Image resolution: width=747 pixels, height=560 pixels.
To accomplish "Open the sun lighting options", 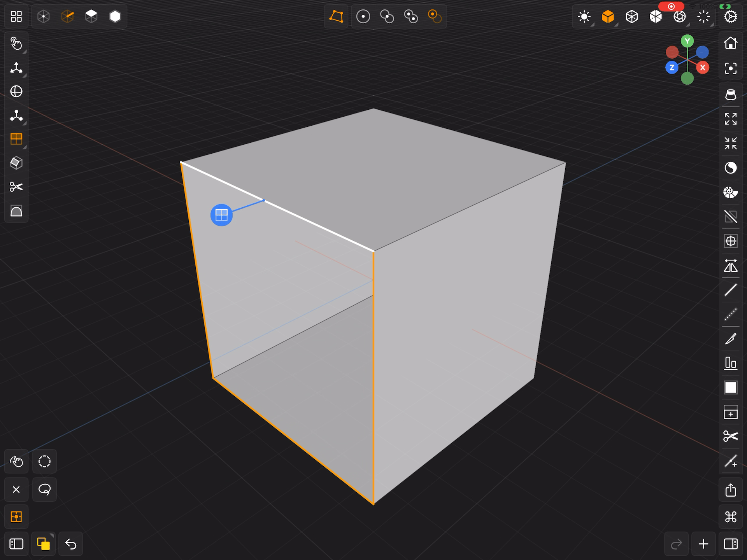I will pyautogui.click(x=584, y=17).
